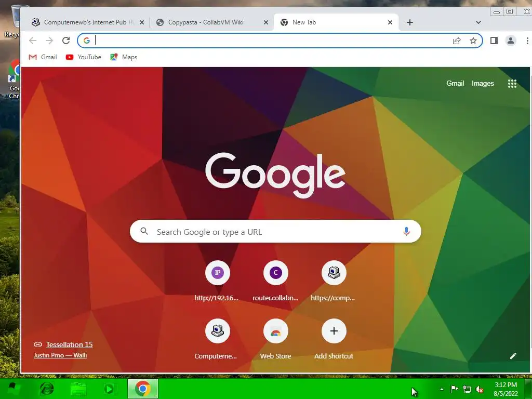Switch to Computernewb's Internet Pub tab
532x399 pixels.
point(87,22)
